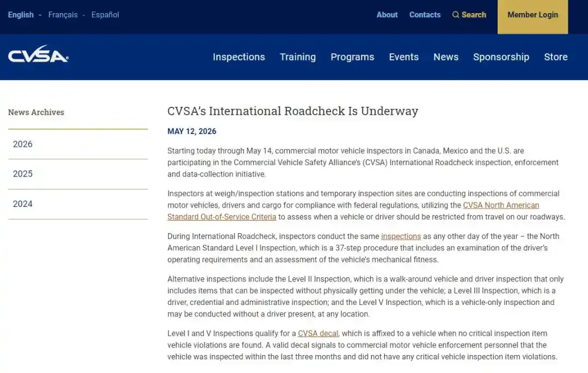588x373 pixels.
Task: Click the 'News Archives' sidebar heading
Action: [x=36, y=112]
